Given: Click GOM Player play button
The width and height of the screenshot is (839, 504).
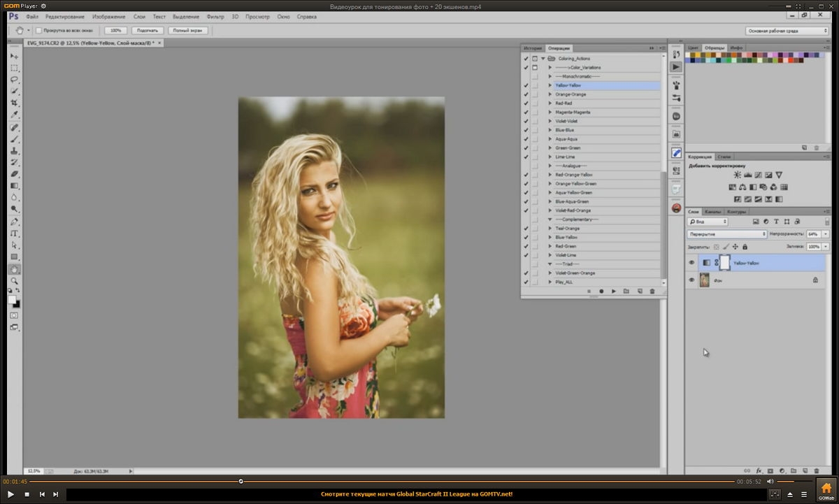Looking at the screenshot, I should (10, 494).
